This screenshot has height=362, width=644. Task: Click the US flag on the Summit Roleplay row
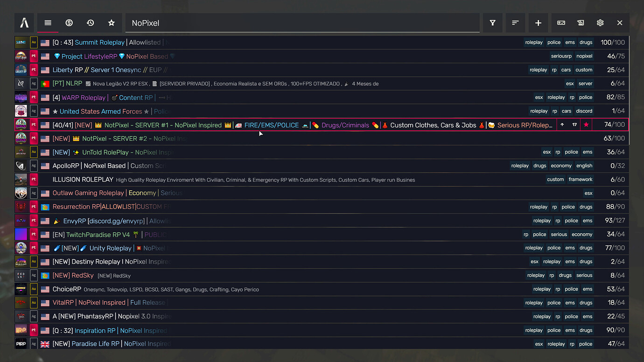44,42
